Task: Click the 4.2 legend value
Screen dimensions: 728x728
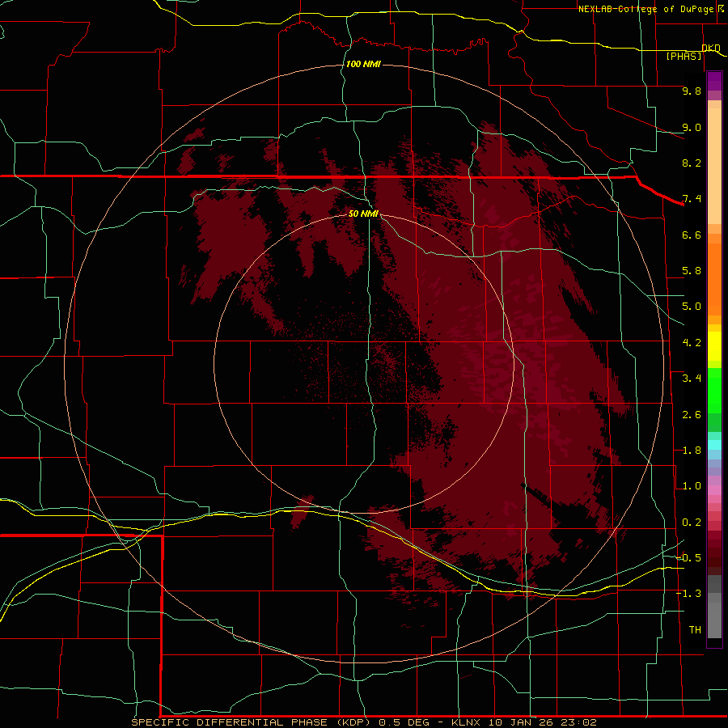Action: (692, 343)
